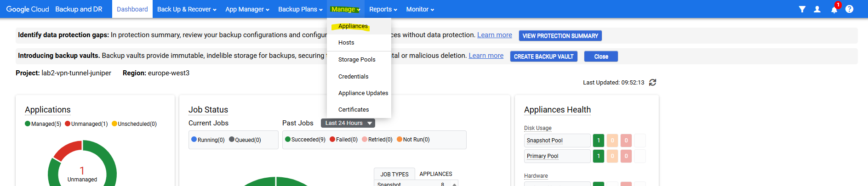Click green Snapshot Pool status box
This screenshot has width=868, height=186.
(598, 141)
